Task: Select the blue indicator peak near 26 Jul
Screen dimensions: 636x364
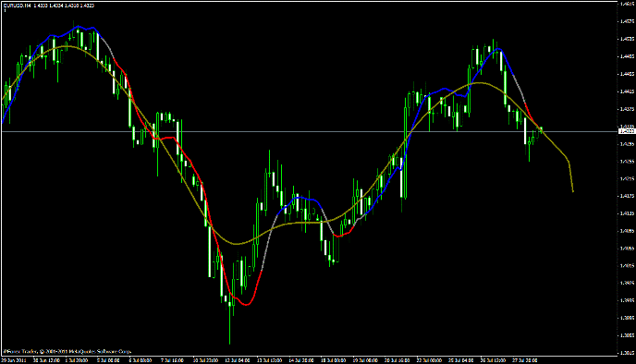Action: point(497,50)
